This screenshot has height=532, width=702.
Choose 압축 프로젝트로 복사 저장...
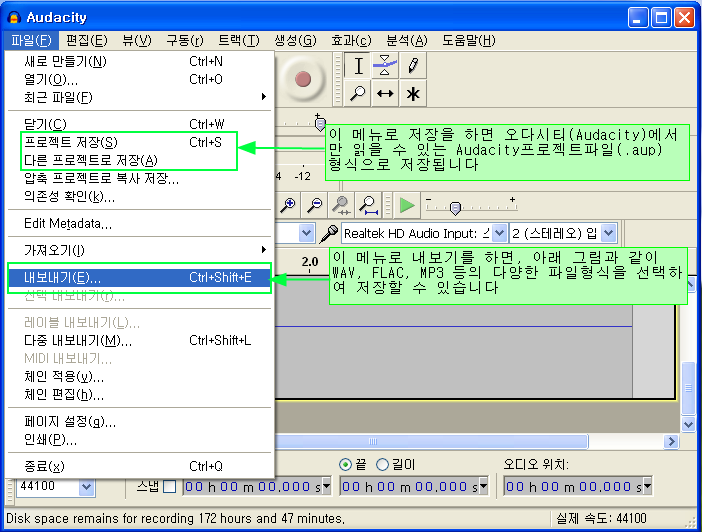(140, 178)
